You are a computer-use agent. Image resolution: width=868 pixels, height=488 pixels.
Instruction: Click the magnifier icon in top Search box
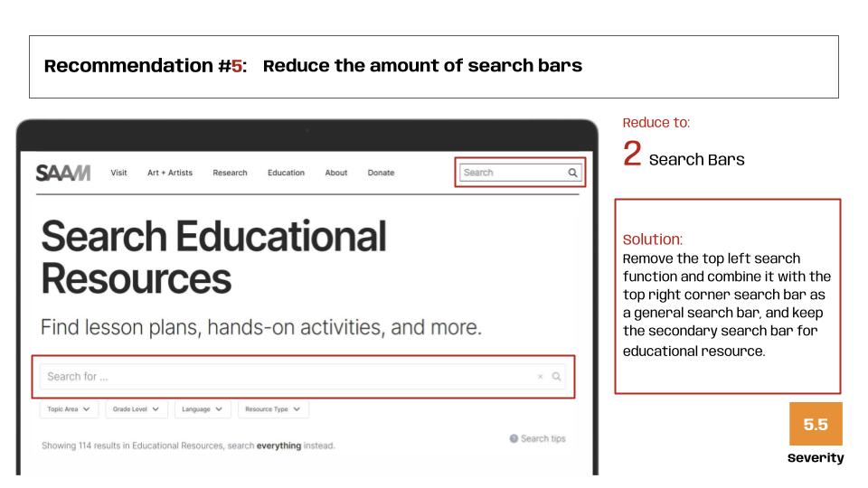tap(573, 173)
